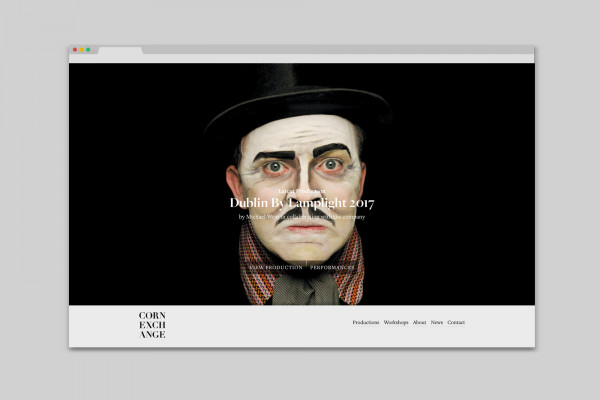Navigate to the News section
The height and width of the screenshot is (400, 600).
point(437,323)
